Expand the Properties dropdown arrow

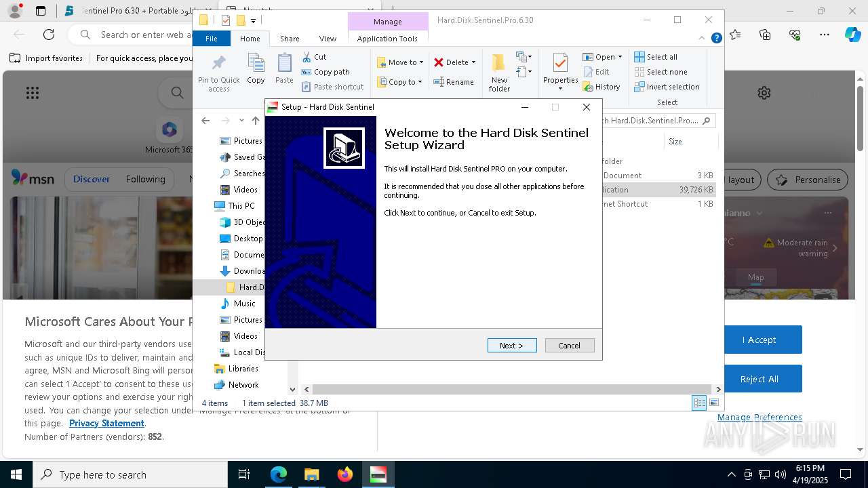pos(560,89)
